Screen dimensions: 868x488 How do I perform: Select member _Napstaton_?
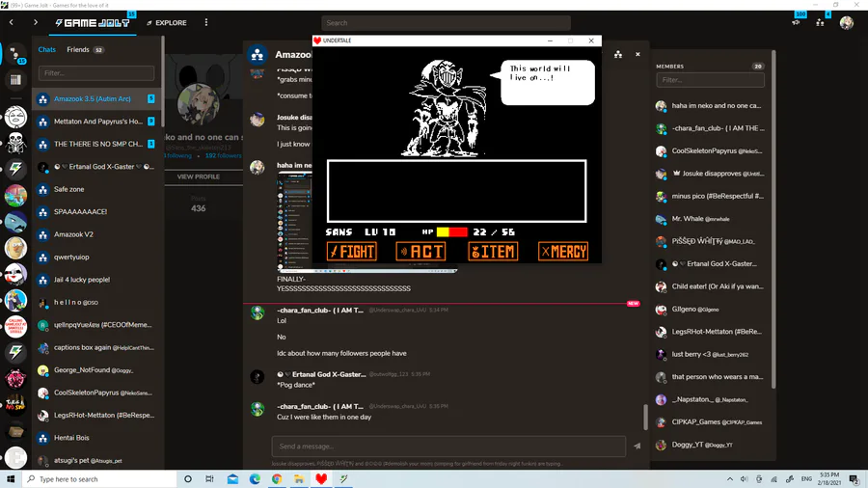pyautogui.click(x=710, y=399)
